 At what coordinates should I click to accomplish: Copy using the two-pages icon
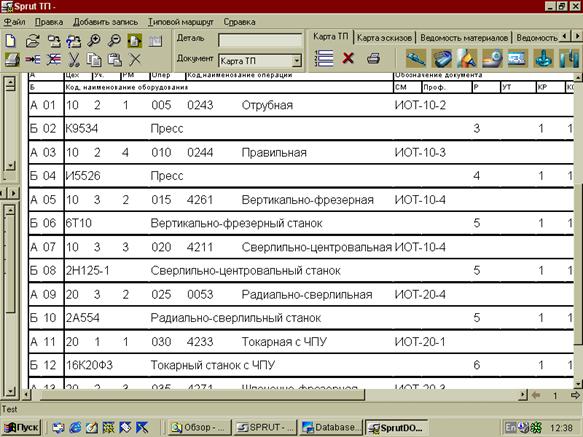94,59
